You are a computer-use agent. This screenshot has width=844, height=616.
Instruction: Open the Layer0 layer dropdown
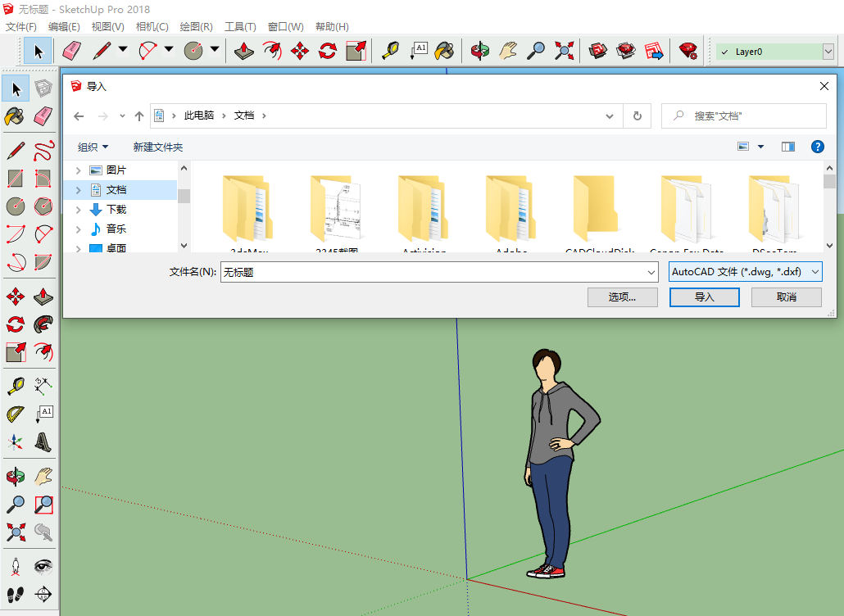click(x=828, y=52)
